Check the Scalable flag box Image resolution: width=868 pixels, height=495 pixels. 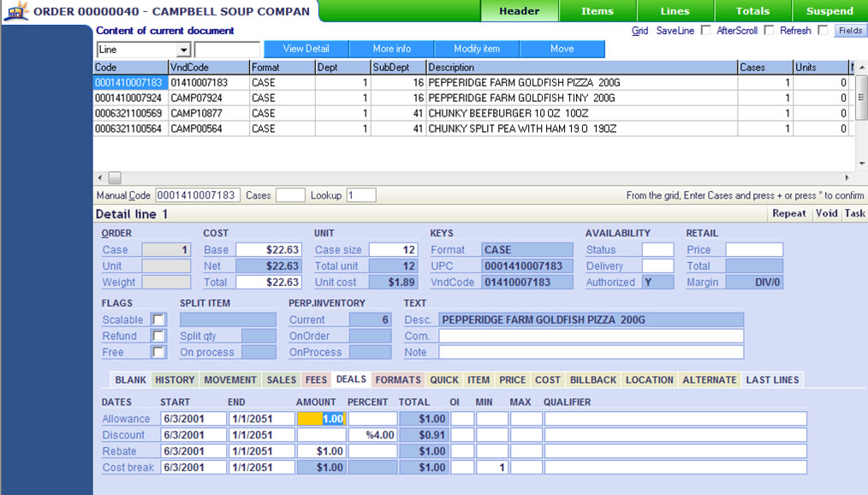[x=158, y=319]
